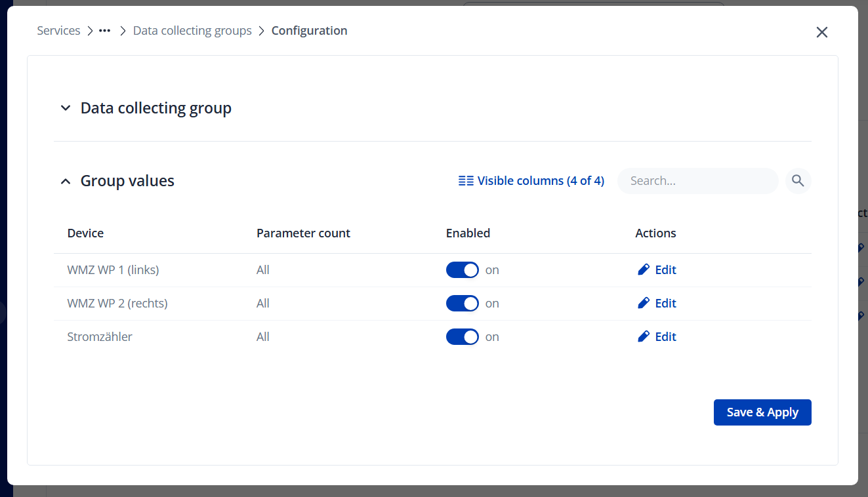Disable the WMZ WP 1 (links) toggle
Screen dimensions: 868x497
[x=463, y=270]
